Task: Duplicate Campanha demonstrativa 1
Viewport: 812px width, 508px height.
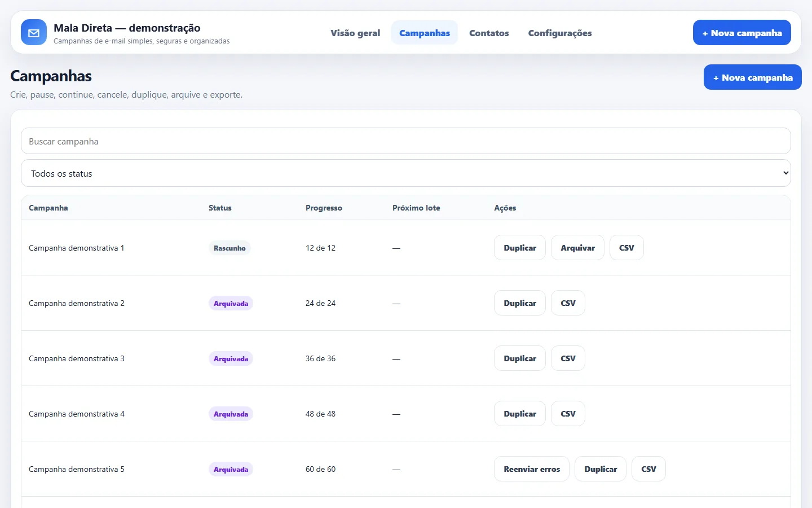Action: pyautogui.click(x=520, y=248)
